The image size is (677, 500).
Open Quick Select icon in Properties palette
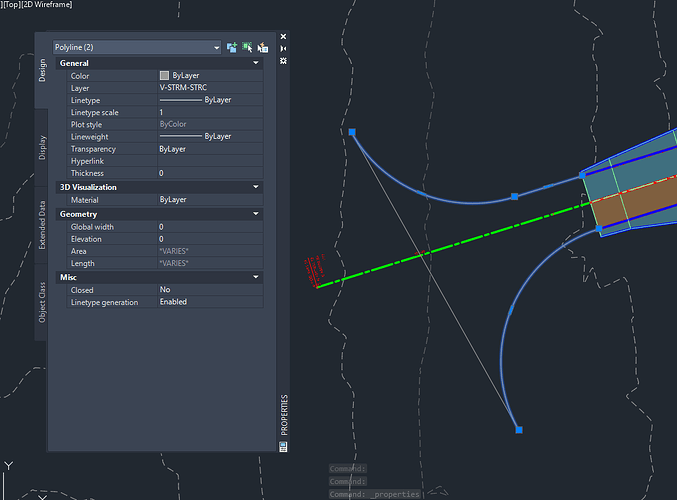263,47
